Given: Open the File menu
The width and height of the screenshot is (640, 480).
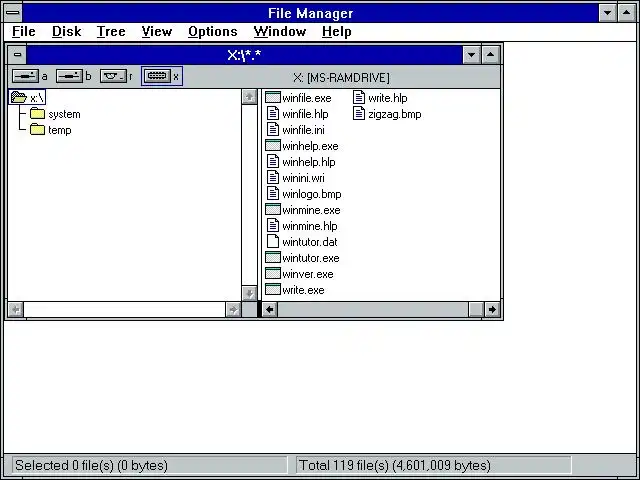Looking at the screenshot, I should coord(24,31).
